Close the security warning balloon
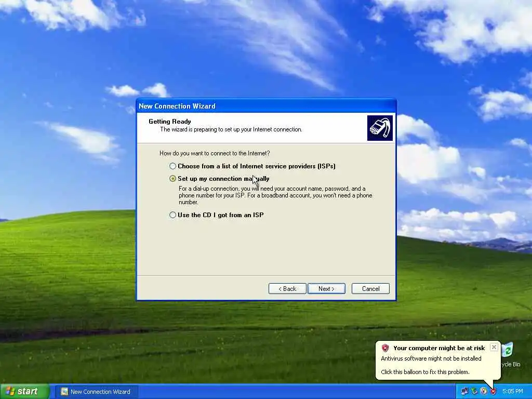 (494, 347)
